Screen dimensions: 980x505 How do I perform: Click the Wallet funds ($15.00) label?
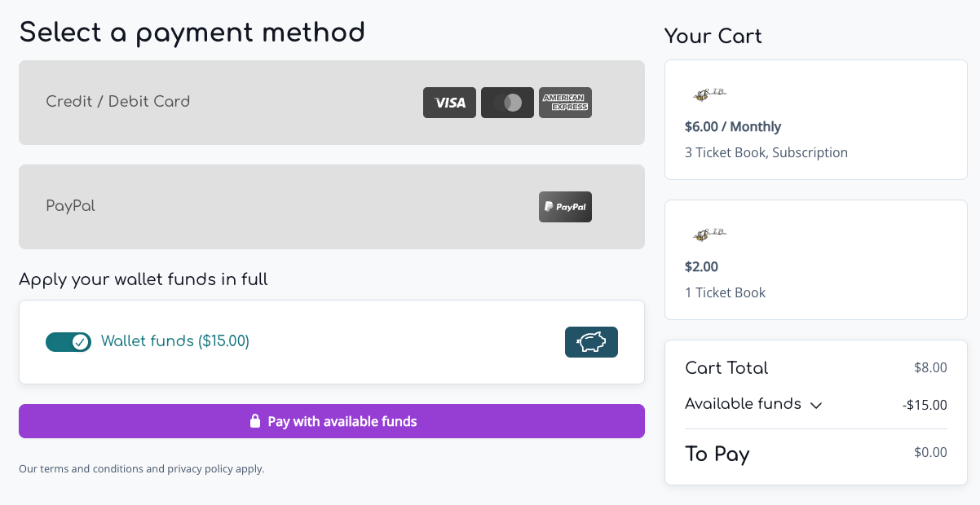pyautogui.click(x=175, y=341)
